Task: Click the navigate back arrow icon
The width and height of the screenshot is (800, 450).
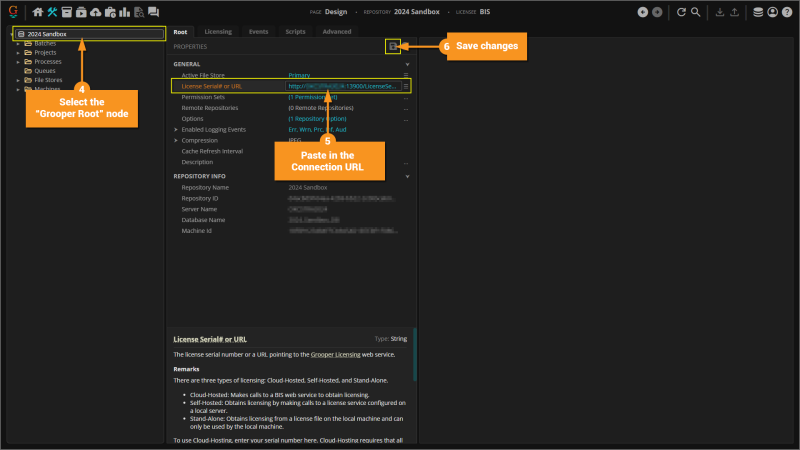Action: pos(642,12)
